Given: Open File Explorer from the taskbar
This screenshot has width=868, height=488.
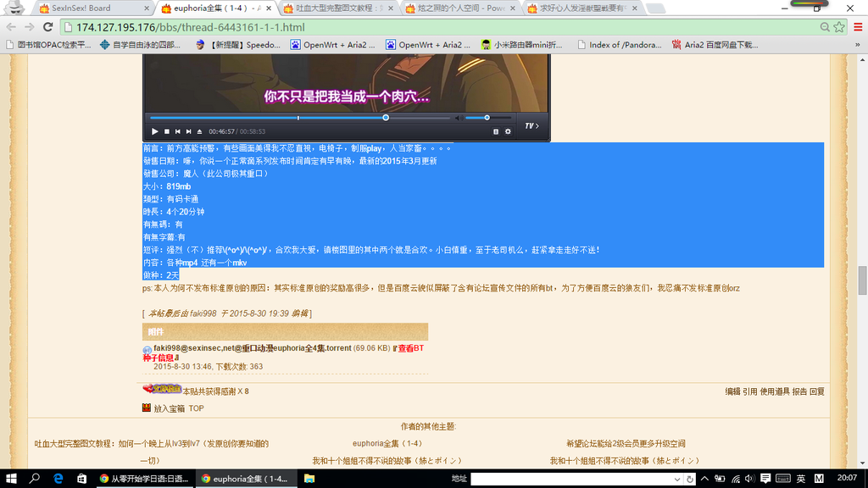Looking at the screenshot, I should (309, 479).
